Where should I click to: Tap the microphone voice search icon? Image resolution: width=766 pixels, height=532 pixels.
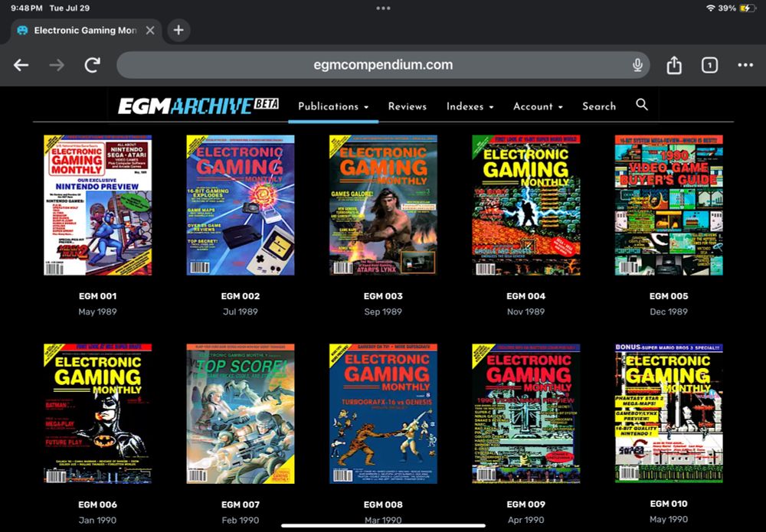tap(637, 65)
